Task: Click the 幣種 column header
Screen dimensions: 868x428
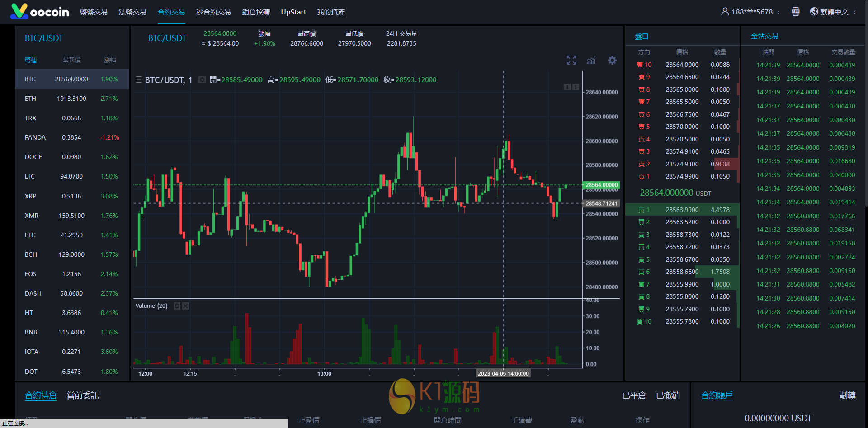Action: (x=31, y=60)
